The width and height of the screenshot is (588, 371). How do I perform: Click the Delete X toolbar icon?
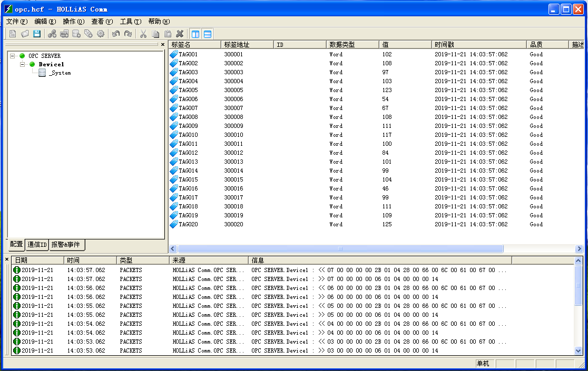click(180, 34)
